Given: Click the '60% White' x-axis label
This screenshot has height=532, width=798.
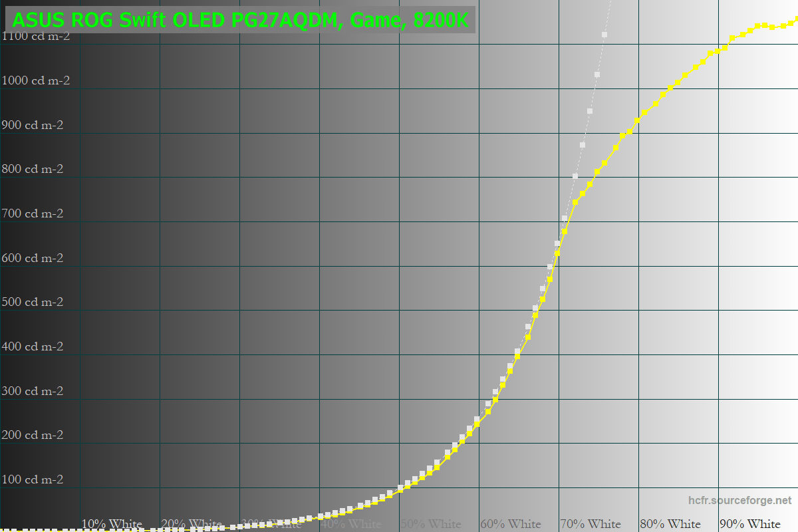Looking at the screenshot, I should tap(511, 524).
